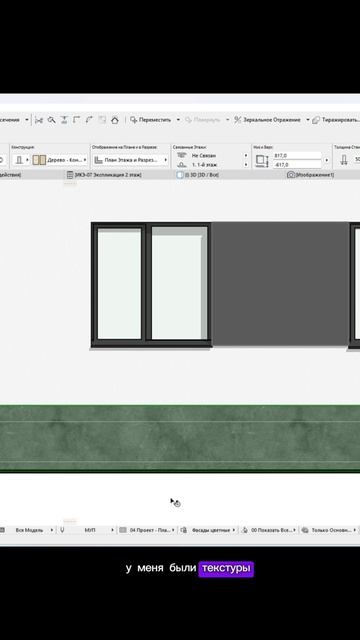Click the -617,0 bottom elevation field
Screen dimensions: 360x640
[297, 165]
